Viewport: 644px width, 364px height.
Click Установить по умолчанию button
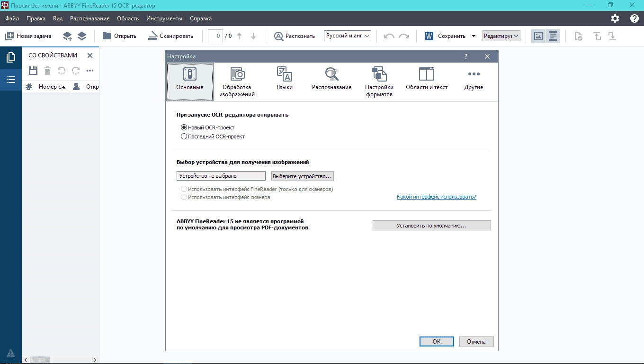(431, 226)
